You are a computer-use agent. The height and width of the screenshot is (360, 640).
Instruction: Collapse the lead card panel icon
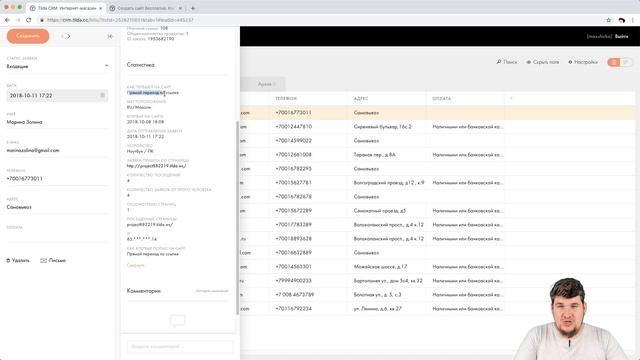[x=110, y=36]
